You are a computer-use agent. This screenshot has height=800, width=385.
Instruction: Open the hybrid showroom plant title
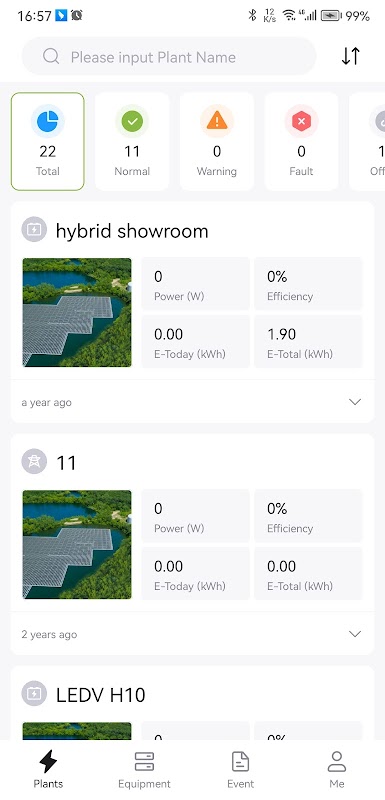tap(132, 231)
